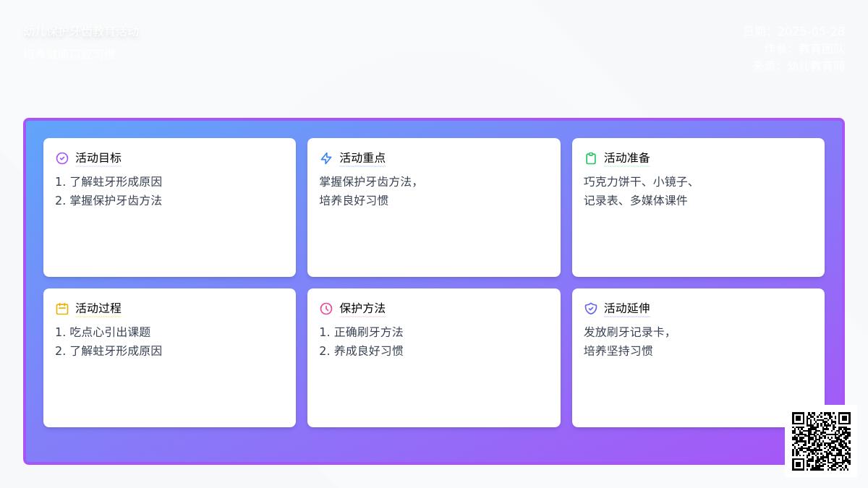Click '2. 掌握保护牙齿方法' in 活动目标 card
The height and width of the screenshot is (488, 868).
(x=109, y=201)
